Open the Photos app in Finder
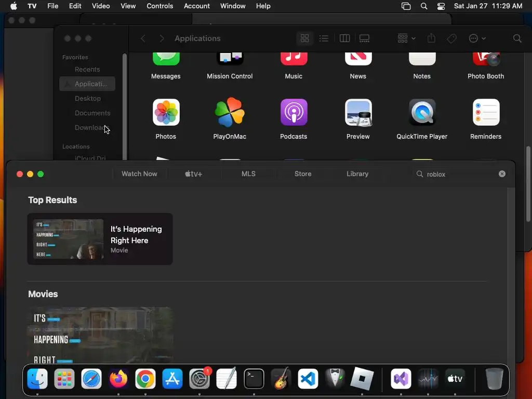 [166, 112]
